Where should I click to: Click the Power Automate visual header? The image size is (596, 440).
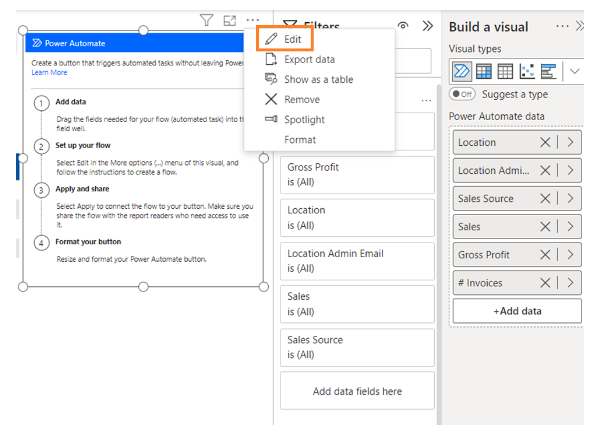(x=135, y=43)
